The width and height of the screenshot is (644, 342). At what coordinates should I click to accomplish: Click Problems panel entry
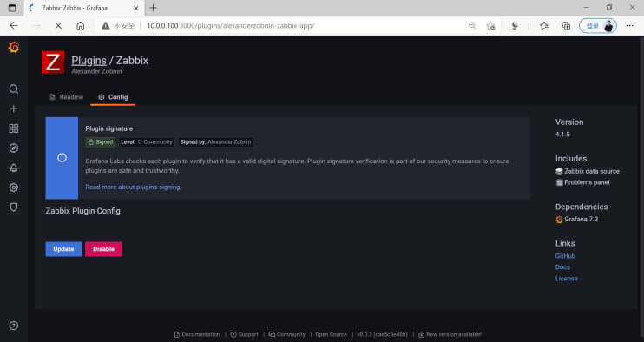click(582, 182)
